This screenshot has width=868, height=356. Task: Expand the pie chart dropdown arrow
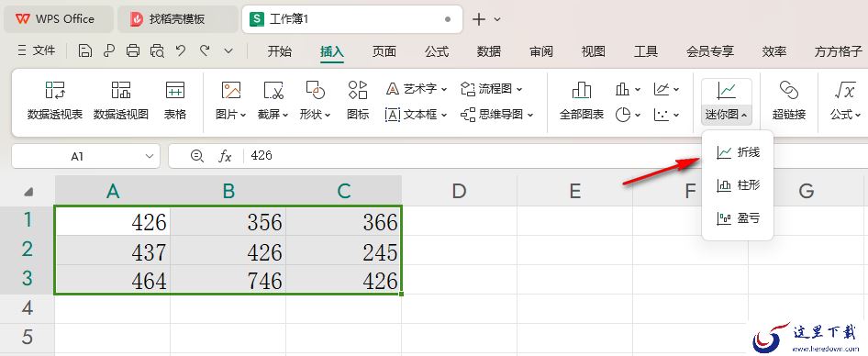[x=638, y=116]
